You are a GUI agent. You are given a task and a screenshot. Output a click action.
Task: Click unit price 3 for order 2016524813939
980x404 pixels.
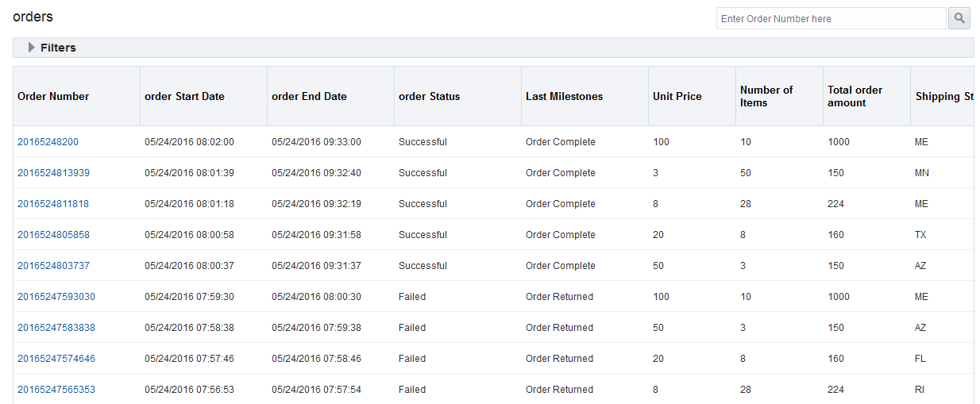(655, 173)
